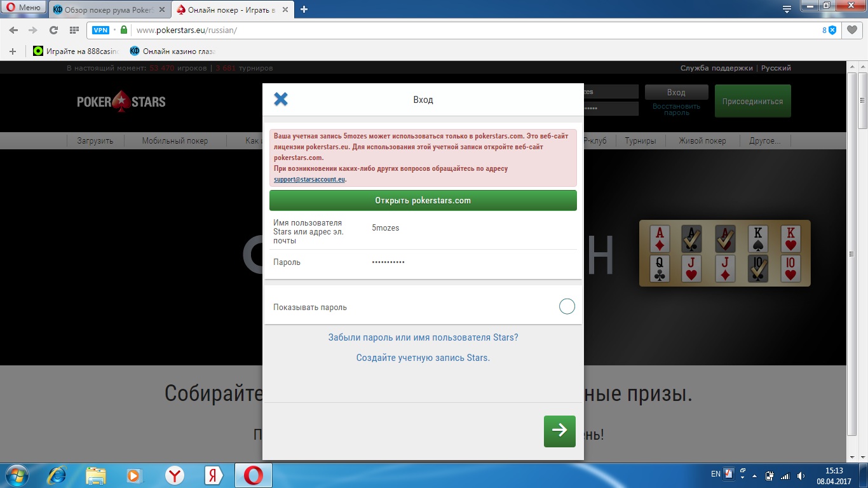
Task: Click the address bar URL field
Action: coord(470,30)
